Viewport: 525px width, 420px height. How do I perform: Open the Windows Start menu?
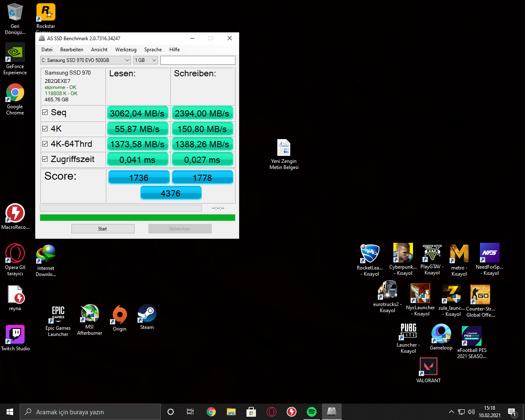pyautogui.click(x=10, y=412)
